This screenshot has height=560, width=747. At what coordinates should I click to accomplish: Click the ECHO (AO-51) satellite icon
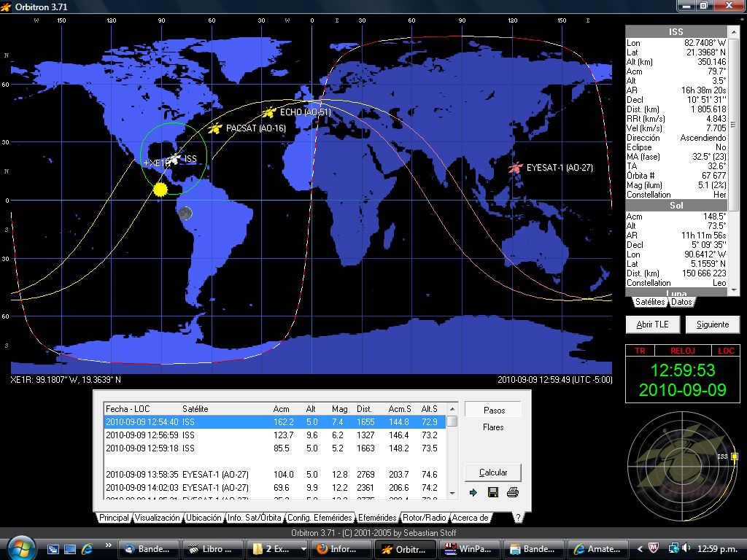click(269, 112)
